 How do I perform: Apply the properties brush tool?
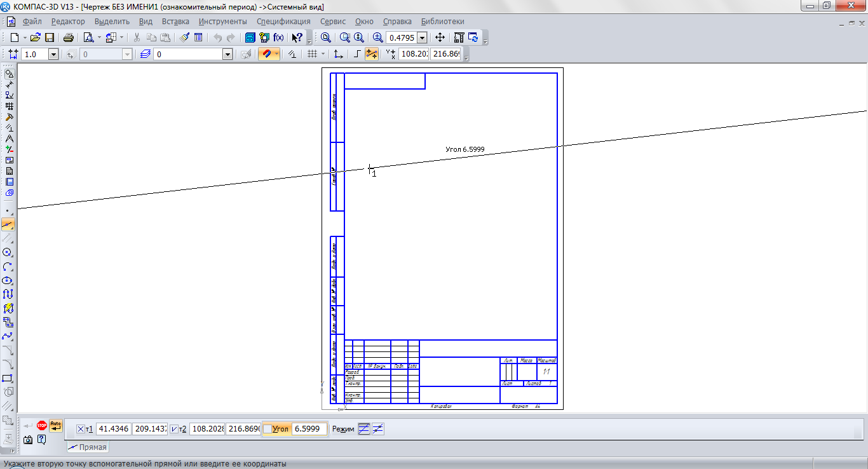click(x=185, y=37)
